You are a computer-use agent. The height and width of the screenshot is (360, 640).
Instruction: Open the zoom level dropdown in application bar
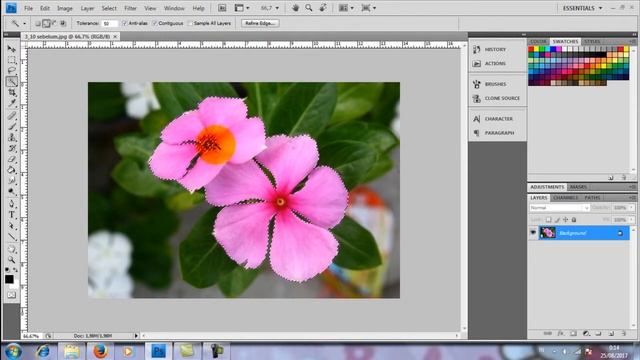click(270, 8)
